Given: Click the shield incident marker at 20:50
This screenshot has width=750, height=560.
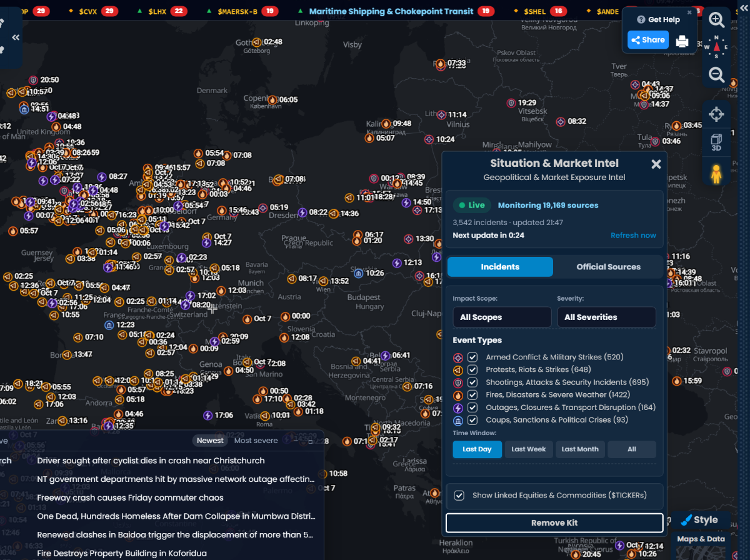Looking at the screenshot, I should (33, 80).
